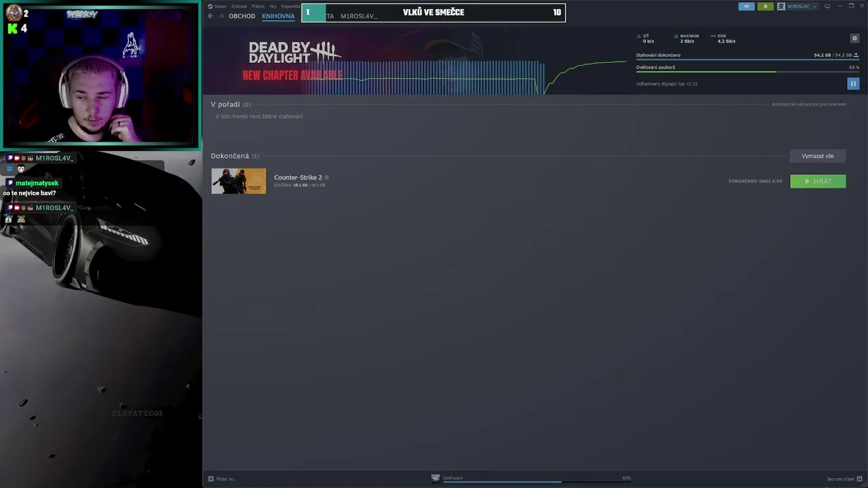Click the SÍŤ network speed stat
Viewport: 868px width, 488px height.
pyautogui.click(x=646, y=39)
